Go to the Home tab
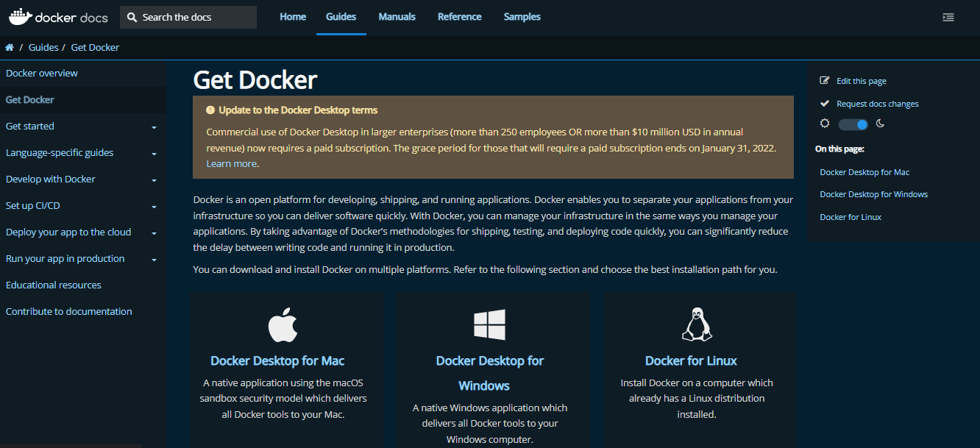The height and width of the screenshot is (448, 980). [293, 17]
